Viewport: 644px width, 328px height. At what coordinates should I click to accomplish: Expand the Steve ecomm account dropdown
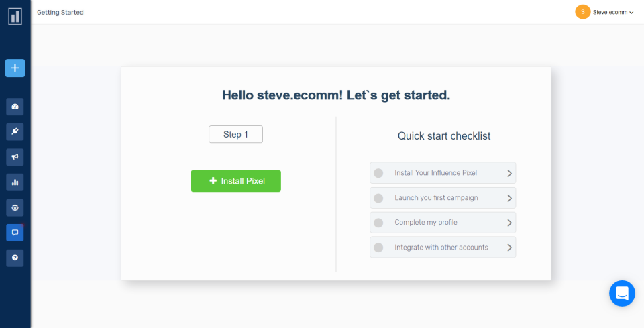[613, 12]
